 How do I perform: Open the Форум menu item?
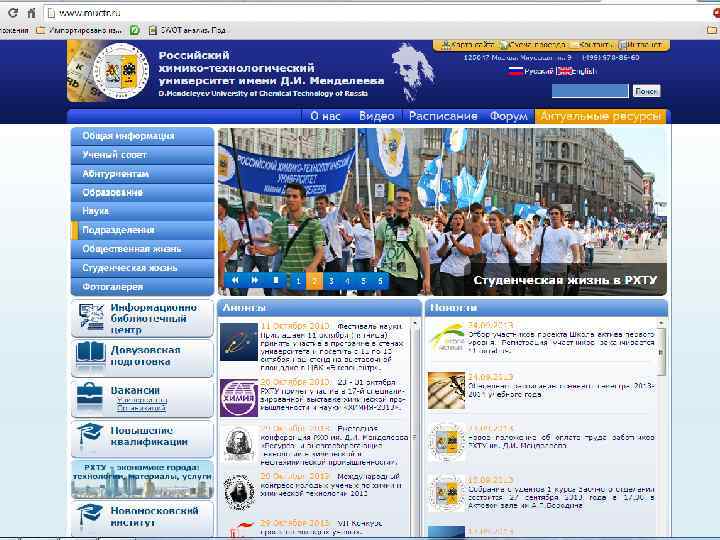pos(508,116)
